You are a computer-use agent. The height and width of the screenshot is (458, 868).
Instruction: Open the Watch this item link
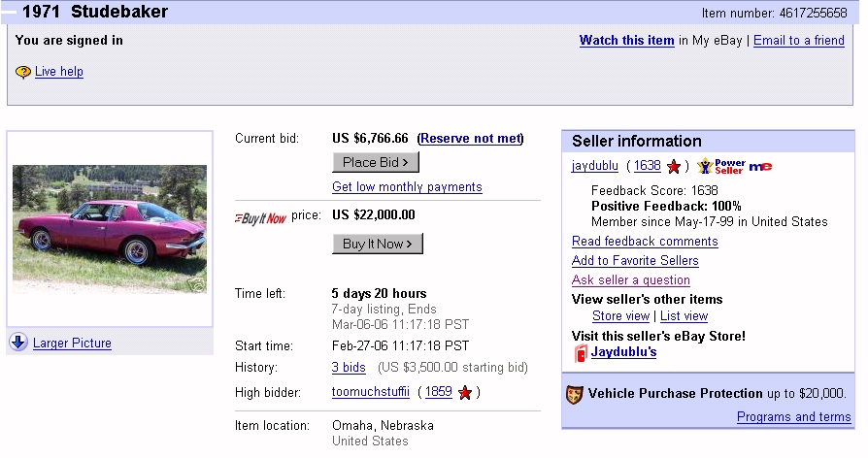tap(626, 41)
